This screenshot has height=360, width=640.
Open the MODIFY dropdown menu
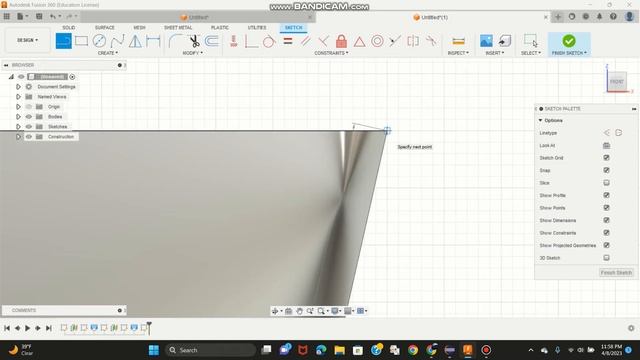(x=192, y=53)
